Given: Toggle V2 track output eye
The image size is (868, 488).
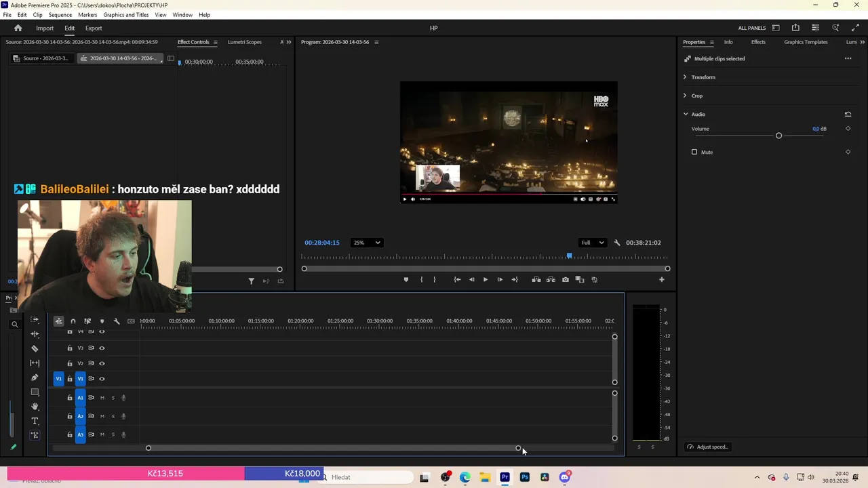Looking at the screenshot, I should pyautogui.click(x=102, y=363).
